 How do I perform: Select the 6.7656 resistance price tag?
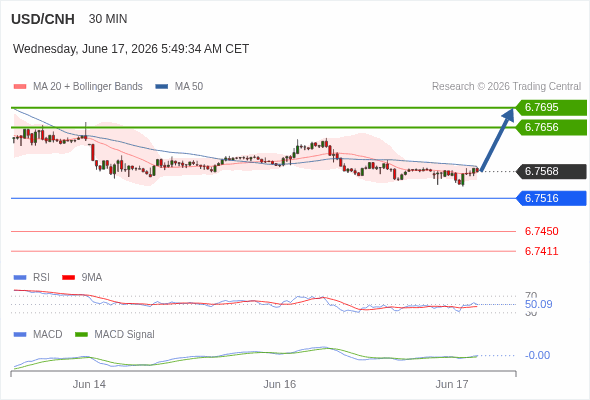(551, 128)
